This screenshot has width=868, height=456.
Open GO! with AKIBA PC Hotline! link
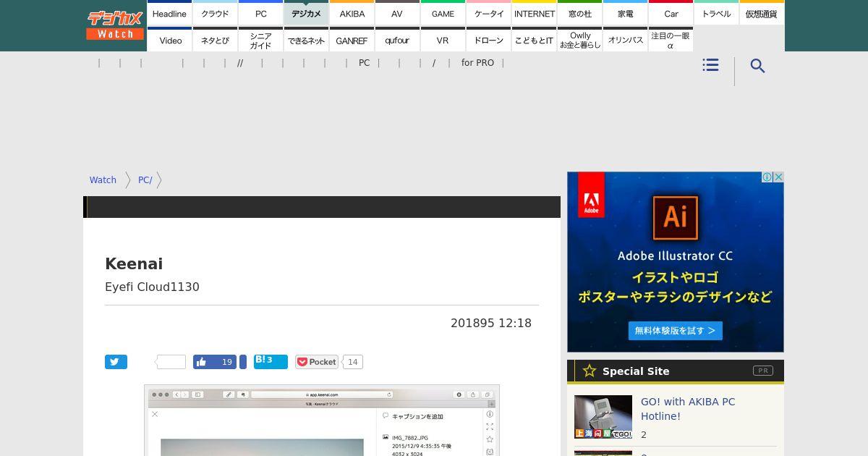tap(688, 409)
